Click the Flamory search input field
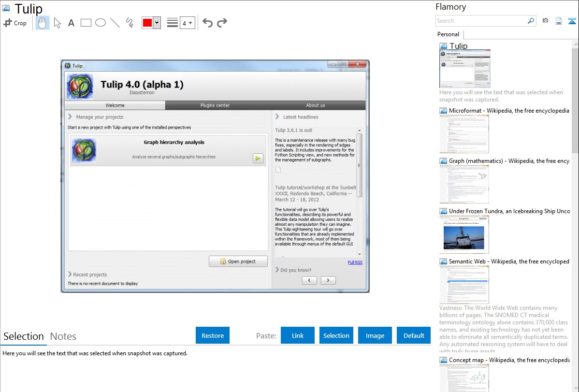 tap(481, 21)
